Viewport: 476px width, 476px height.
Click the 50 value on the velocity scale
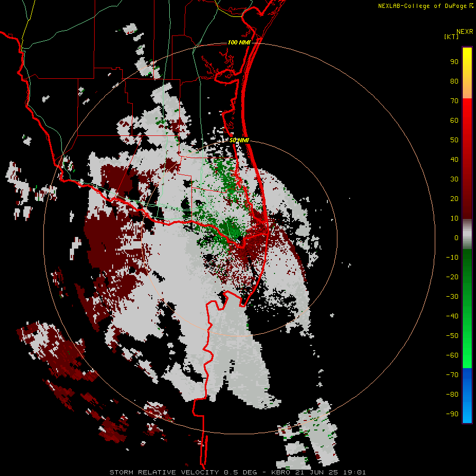tap(454, 140)
